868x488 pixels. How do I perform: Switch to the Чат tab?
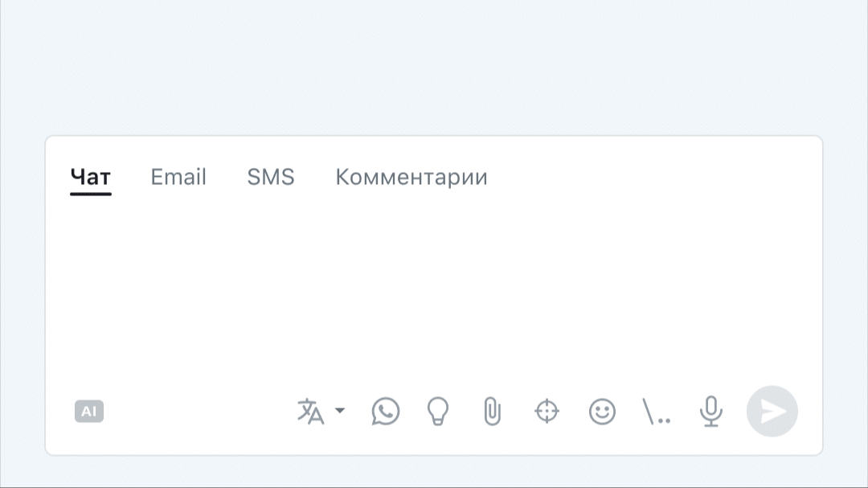click(90, 177)
